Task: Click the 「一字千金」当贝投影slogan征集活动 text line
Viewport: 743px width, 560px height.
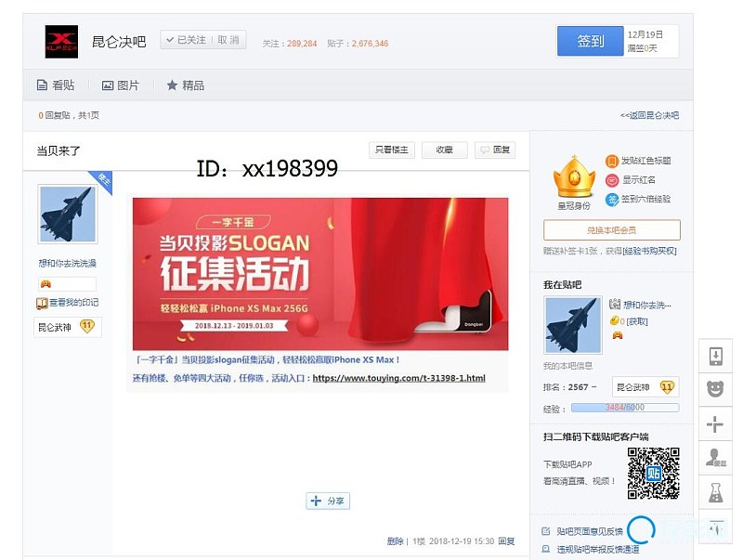Action: pyautogui.click(x=268, y=360)
